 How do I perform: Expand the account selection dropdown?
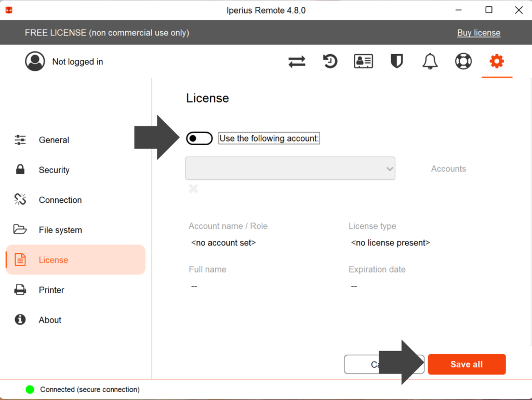290,169
